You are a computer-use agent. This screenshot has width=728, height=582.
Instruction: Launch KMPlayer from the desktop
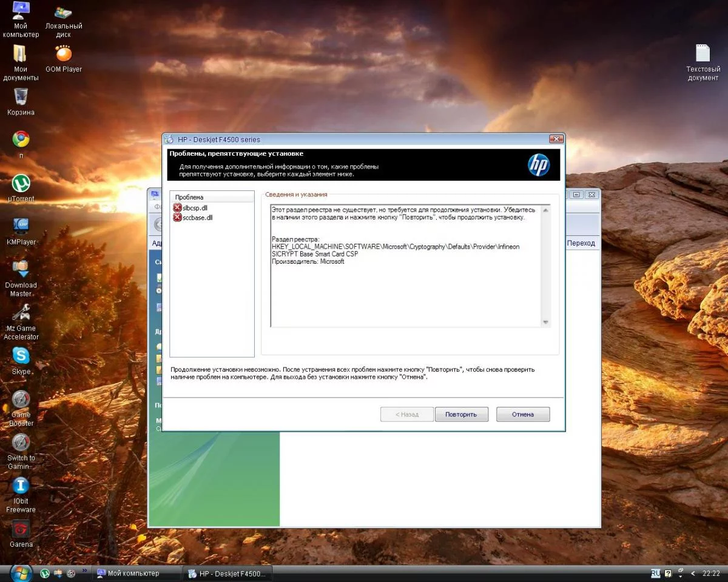point(21,231)
